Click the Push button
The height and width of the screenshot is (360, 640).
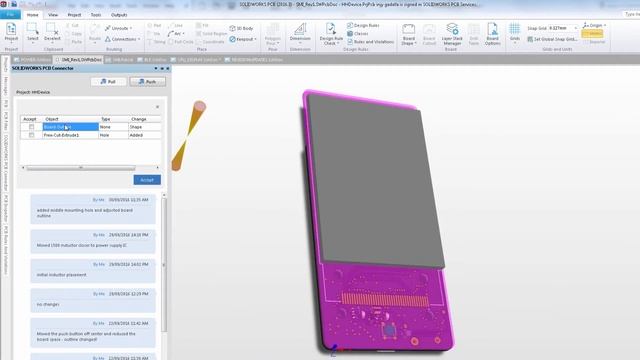[x=147, y=82]
